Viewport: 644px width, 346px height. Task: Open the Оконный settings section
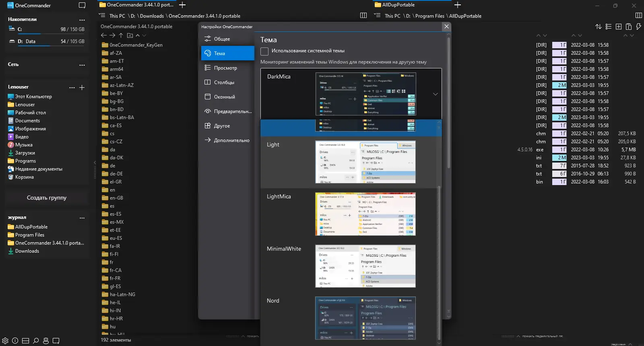pos(228,97)
